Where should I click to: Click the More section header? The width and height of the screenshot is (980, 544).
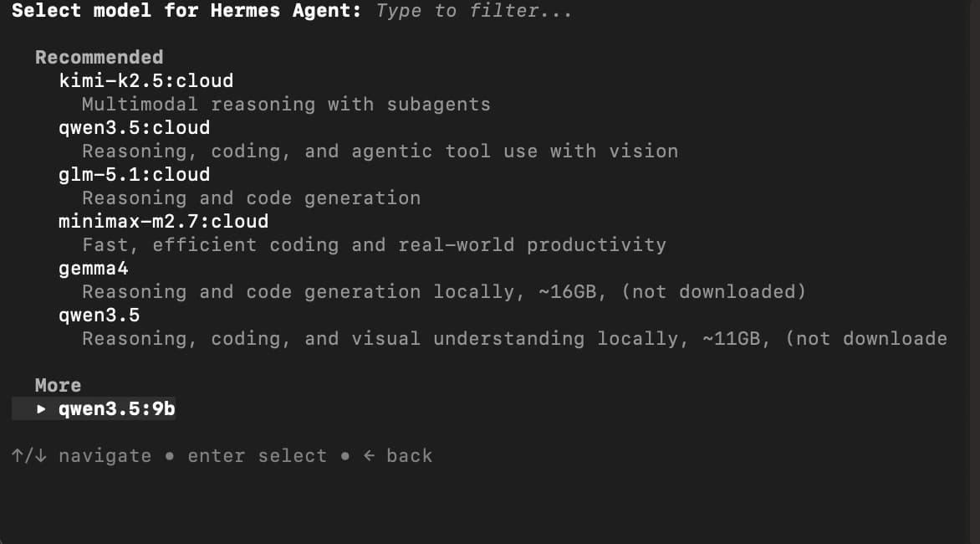pyautogui.click(x=58, y=385)
